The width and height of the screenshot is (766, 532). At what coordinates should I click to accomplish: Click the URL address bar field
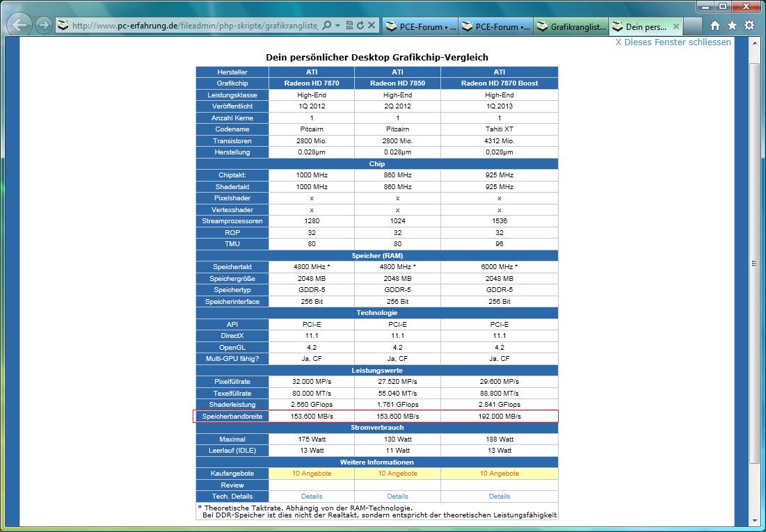[x=195, y=26]
